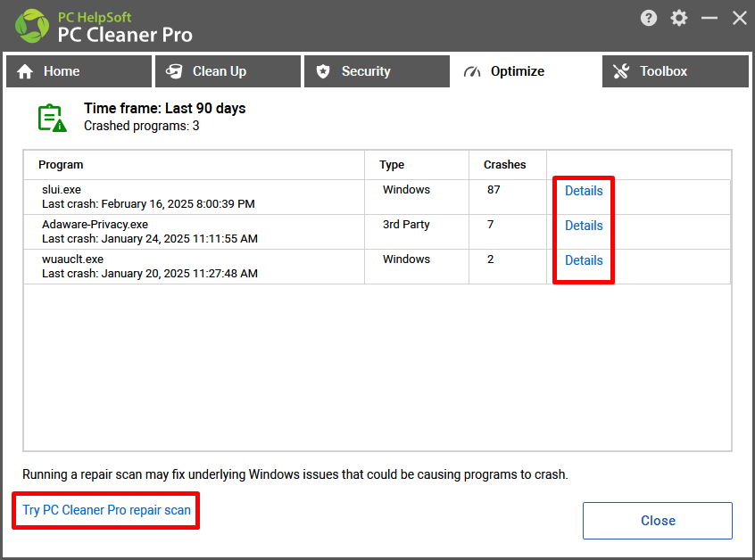Click the PC HelpSoft leaf logo
The image size is (755, 560).
32,26
